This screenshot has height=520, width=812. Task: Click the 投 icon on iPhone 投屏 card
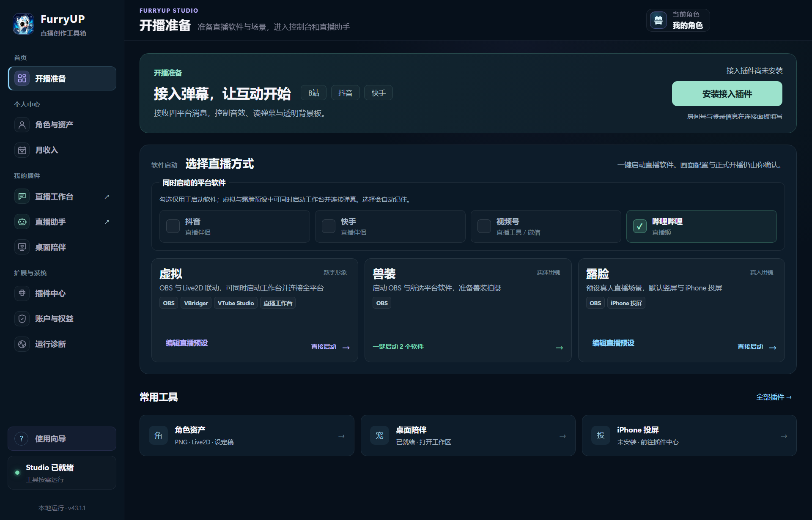(x=601, y=435)
